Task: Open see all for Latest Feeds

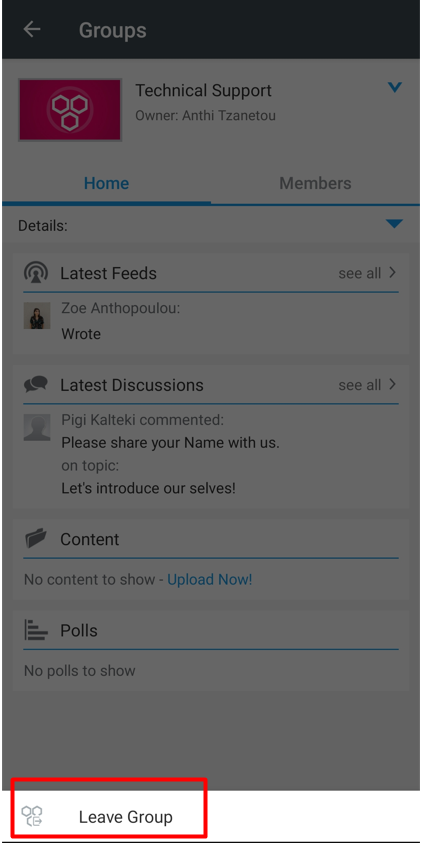Action: [360, 273]
